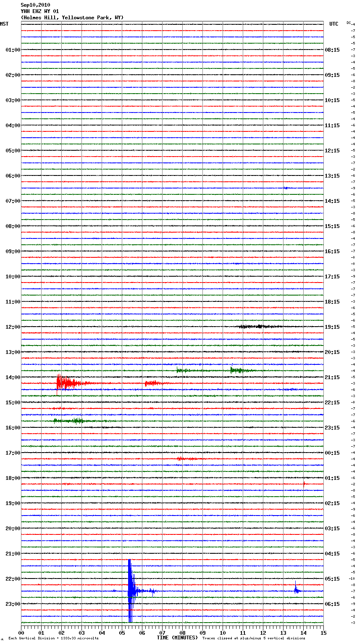Click the 15:15 UTC time label
The image size is (357, 644).
(x=332, y=226)
